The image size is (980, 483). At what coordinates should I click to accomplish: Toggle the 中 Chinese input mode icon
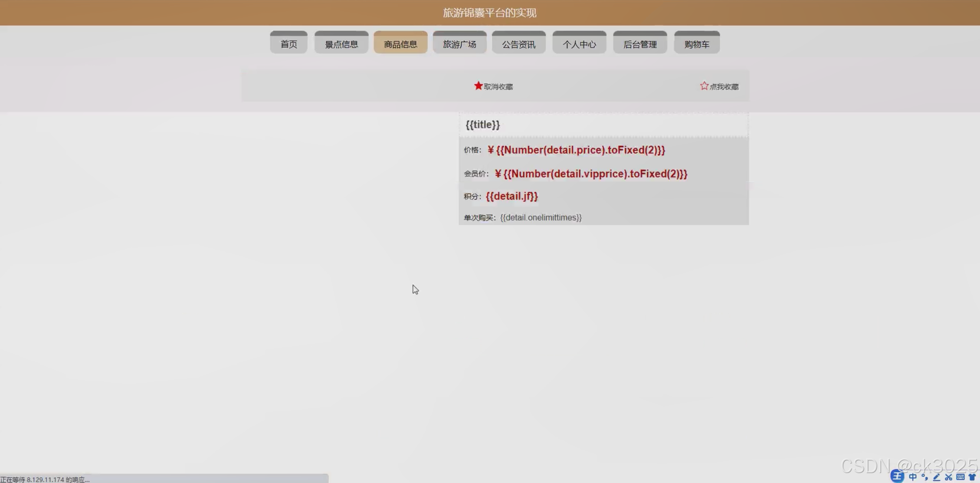[x=913, y=477]
